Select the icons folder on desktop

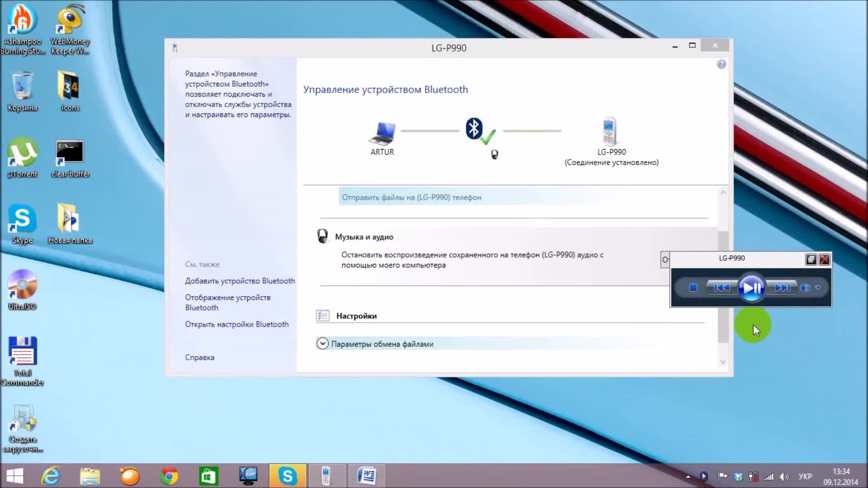pos(70,91)
